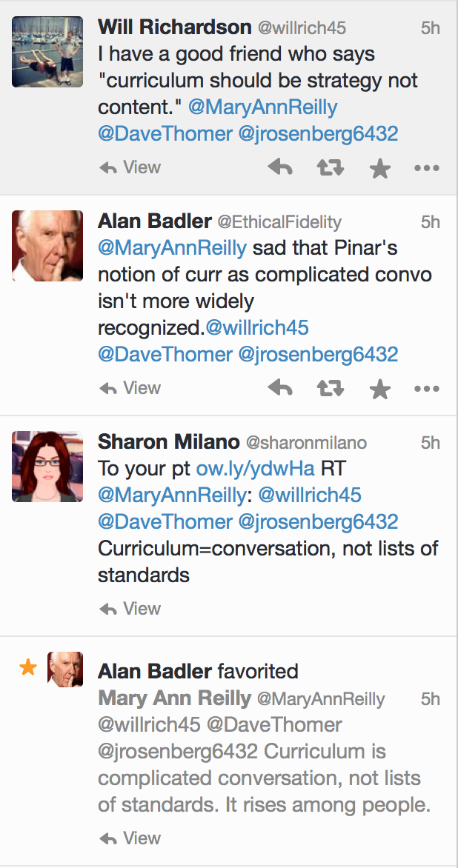The height and width of the screenshot is (868, 458).
Task: Open Sharon Milano's cartoon avatar
Action: 47,467
